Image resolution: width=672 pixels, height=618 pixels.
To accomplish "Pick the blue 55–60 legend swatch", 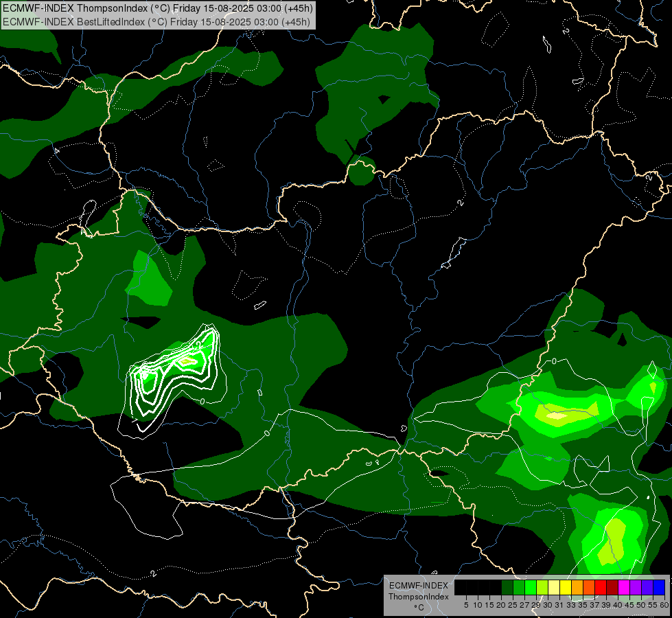I will (659, 587).
